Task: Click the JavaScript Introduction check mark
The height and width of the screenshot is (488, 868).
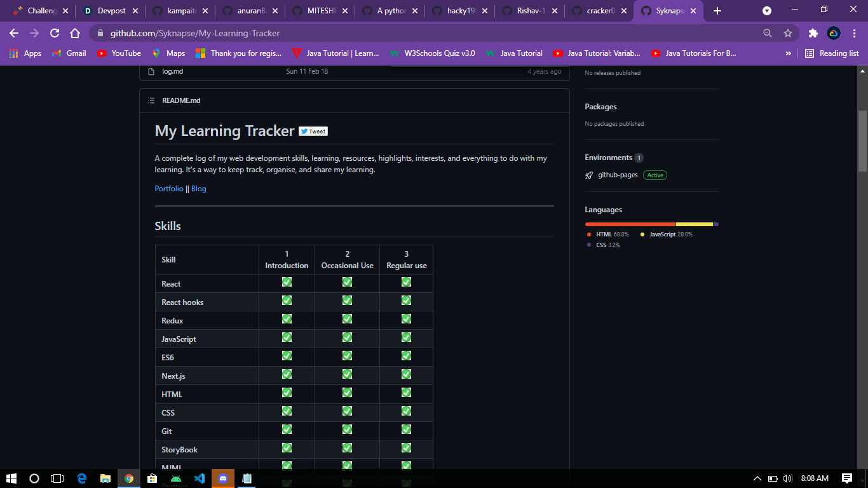Action: (287, 337)
